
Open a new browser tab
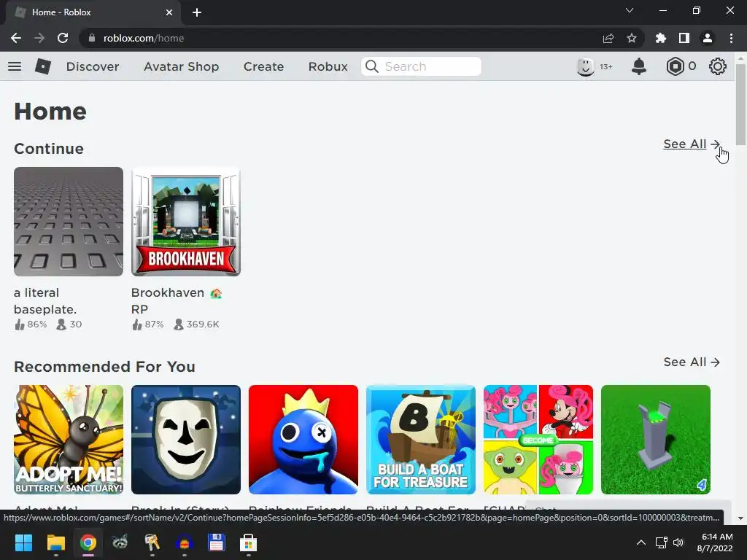point(197,12)
